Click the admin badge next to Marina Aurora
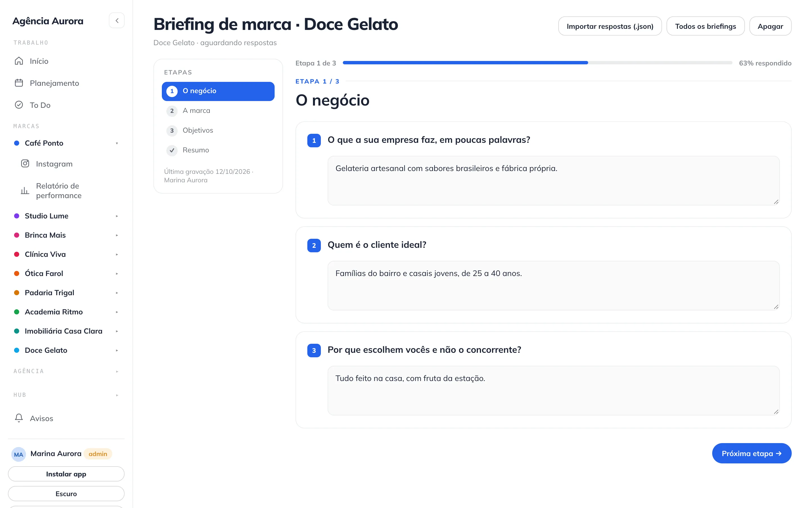 point(98,454)
